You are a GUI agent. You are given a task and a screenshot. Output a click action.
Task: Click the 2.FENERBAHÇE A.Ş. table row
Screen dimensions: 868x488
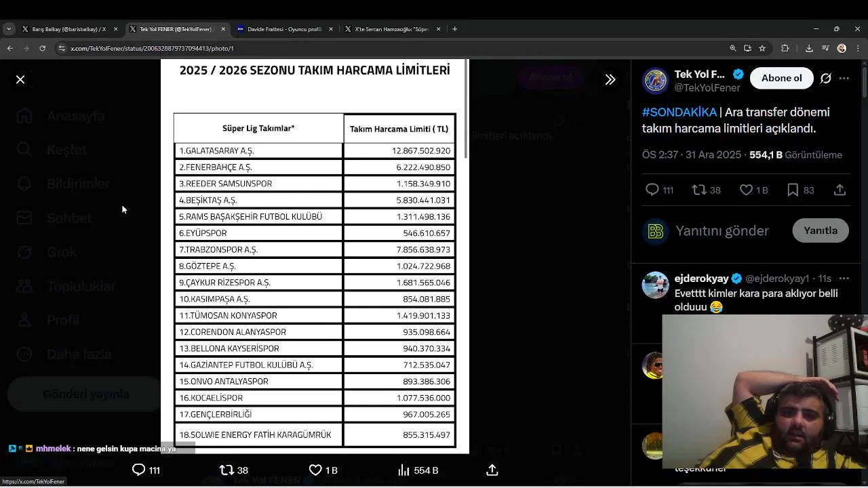tap(315, 167)
